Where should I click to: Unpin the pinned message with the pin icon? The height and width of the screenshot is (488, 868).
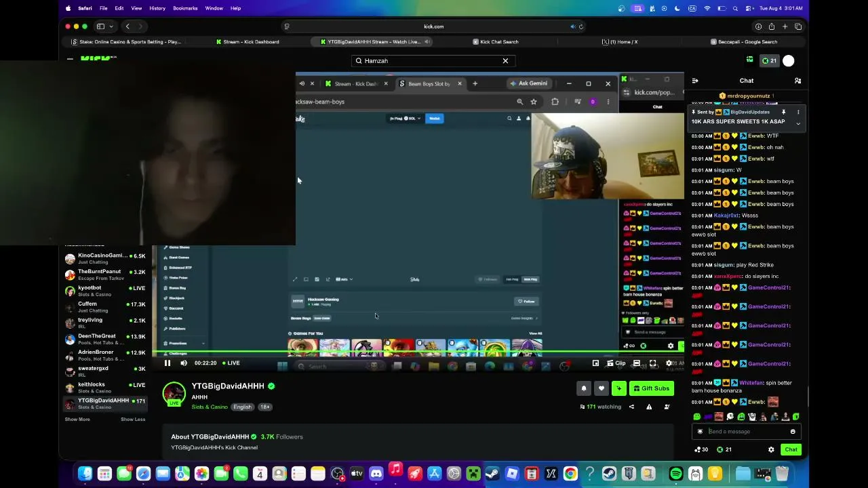click(x=783, y=112)
